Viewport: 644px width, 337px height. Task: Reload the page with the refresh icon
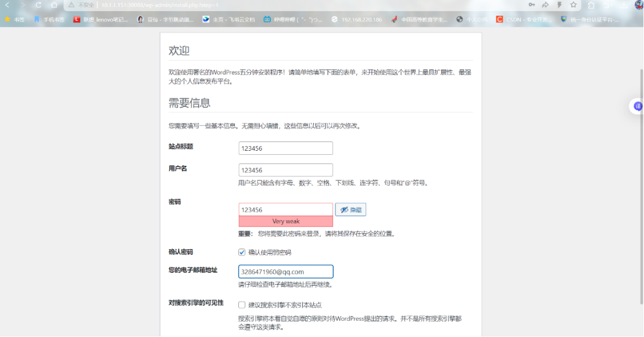(38, 5)
